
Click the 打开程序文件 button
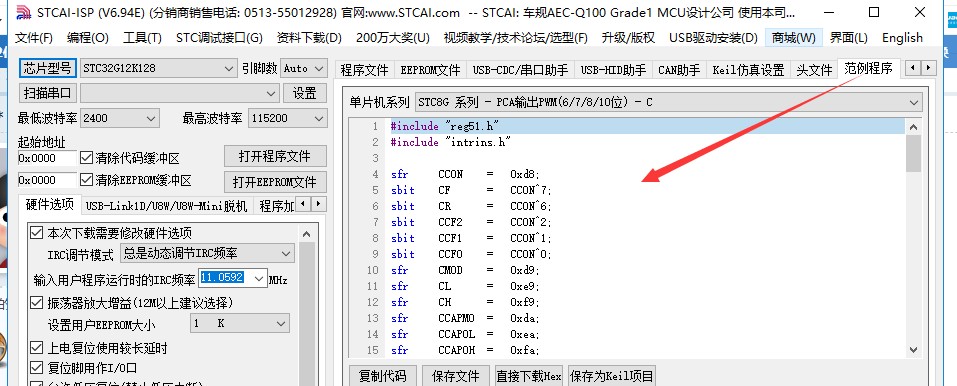[275, 156]
